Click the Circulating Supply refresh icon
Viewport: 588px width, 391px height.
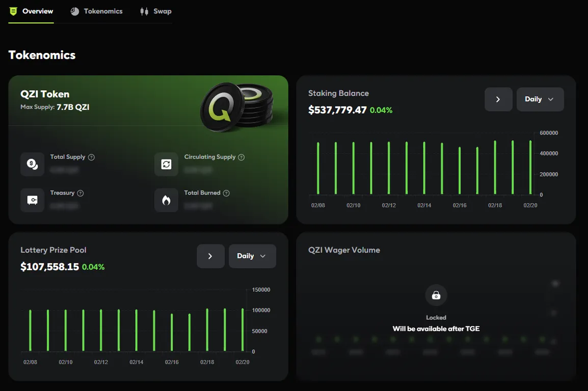(x=166, y=164)
